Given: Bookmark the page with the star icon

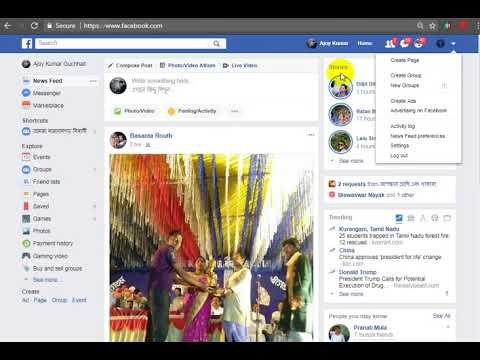Looking at the screenshot, I should tap(432, 26).
